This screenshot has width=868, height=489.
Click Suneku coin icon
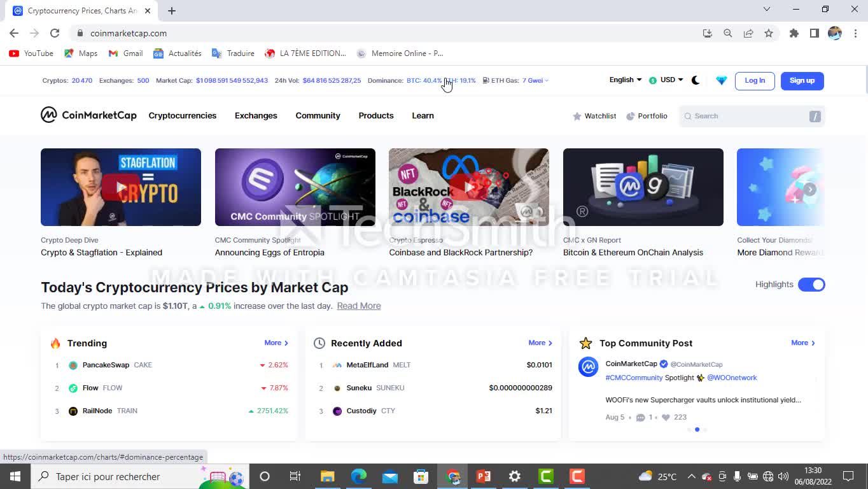click(x=337, y=388)
